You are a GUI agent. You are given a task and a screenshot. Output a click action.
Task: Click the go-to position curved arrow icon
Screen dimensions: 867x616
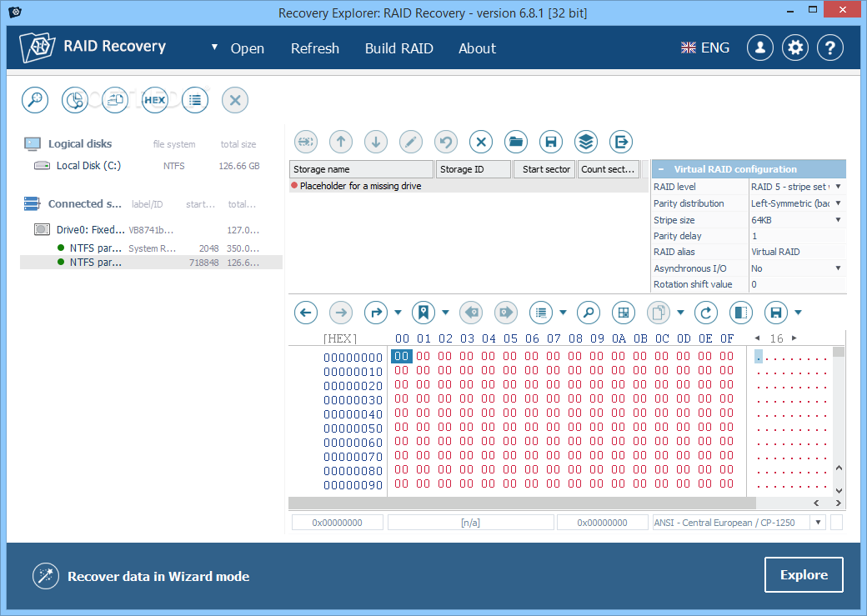(376, 313)
